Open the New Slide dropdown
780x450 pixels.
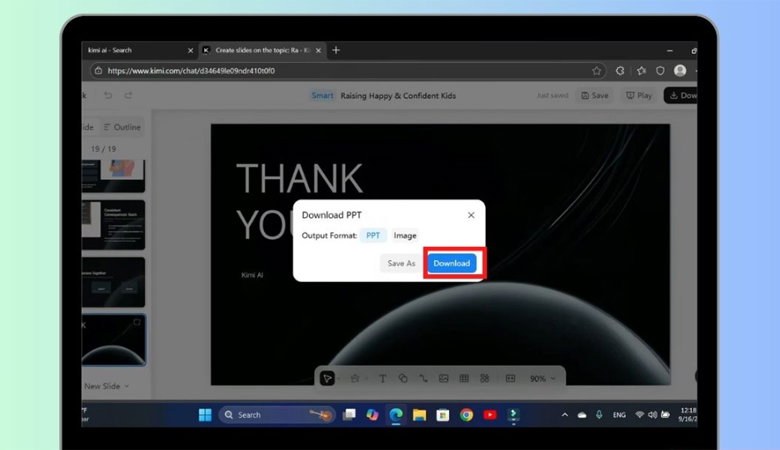[106, 386]
